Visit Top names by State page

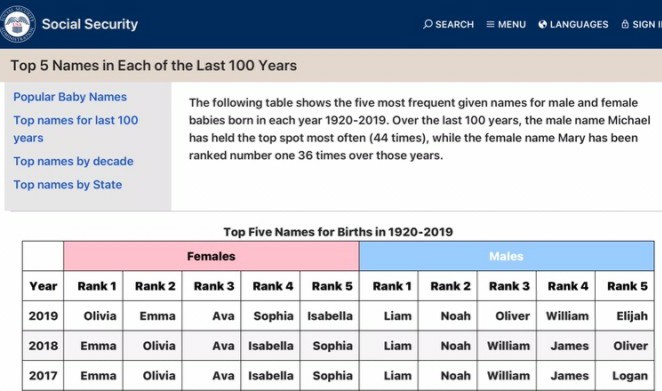coord(68,185)
